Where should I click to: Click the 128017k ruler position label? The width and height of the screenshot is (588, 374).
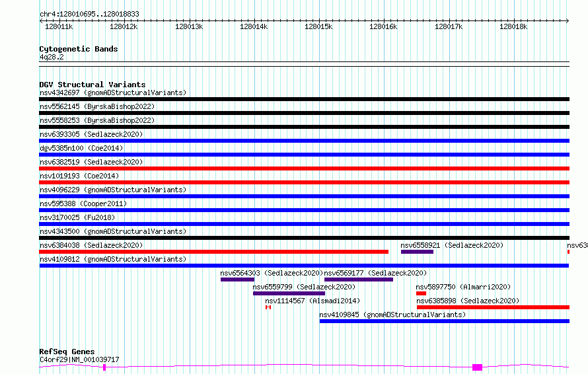449,26
